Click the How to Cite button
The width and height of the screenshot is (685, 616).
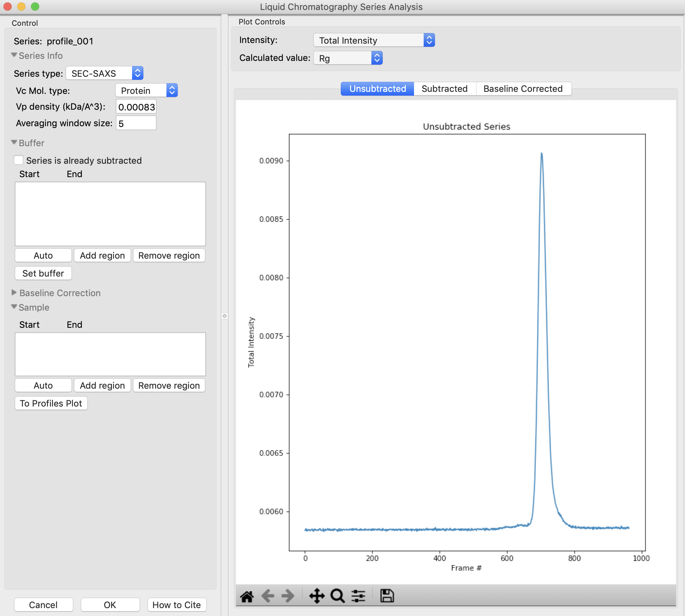click(x=177, y=605)
